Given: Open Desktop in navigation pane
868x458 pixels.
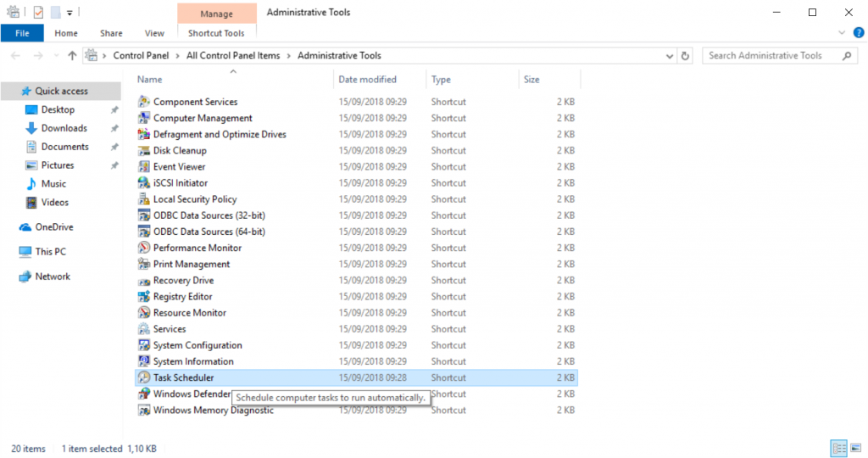Looking at the screenshot, I should 58,109.
